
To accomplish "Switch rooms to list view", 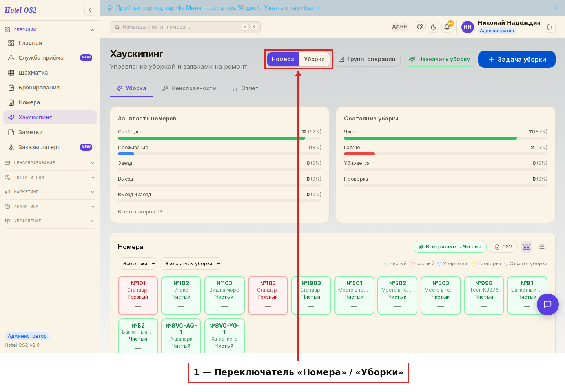I will tap(541, 247).
